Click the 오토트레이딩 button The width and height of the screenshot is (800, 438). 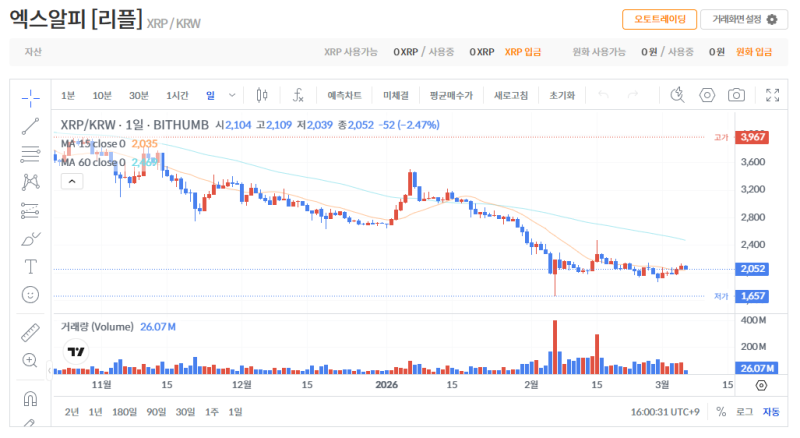coord(659,19)
